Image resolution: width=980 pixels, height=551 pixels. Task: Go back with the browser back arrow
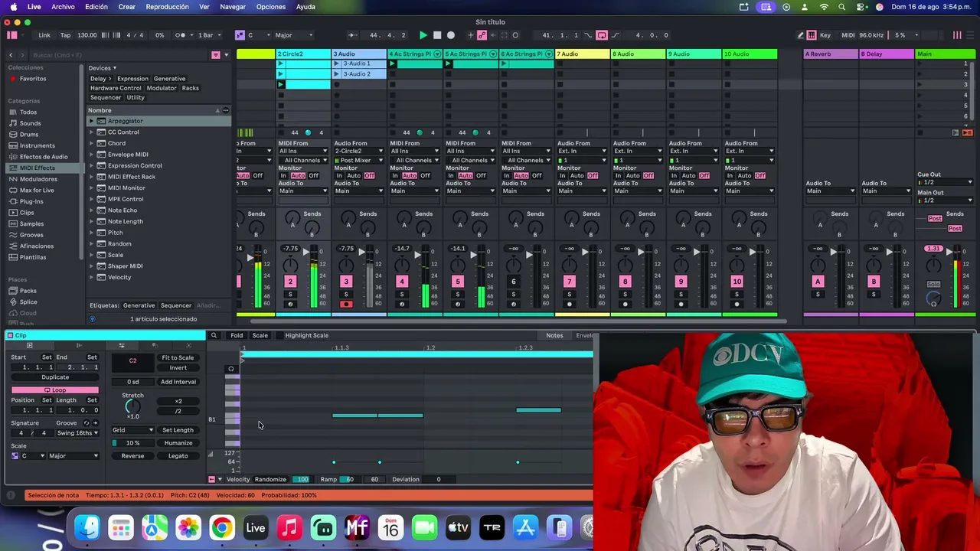coord(11,55)
